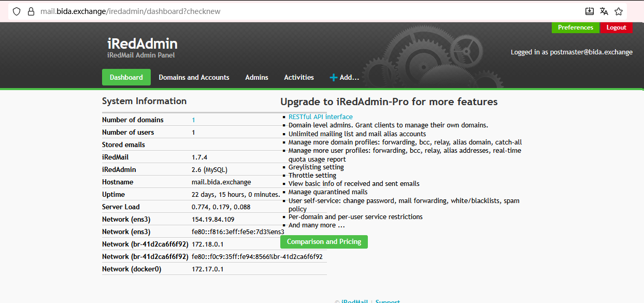
Task: Open the Activities menu
Action: (298, 77)
